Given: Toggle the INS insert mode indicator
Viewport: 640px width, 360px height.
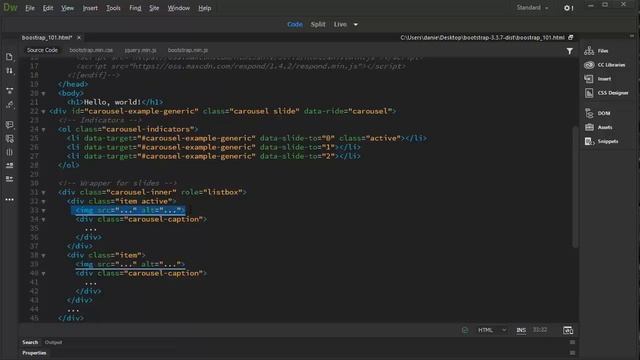Looking at the screenshot, I should pos(521,330).
